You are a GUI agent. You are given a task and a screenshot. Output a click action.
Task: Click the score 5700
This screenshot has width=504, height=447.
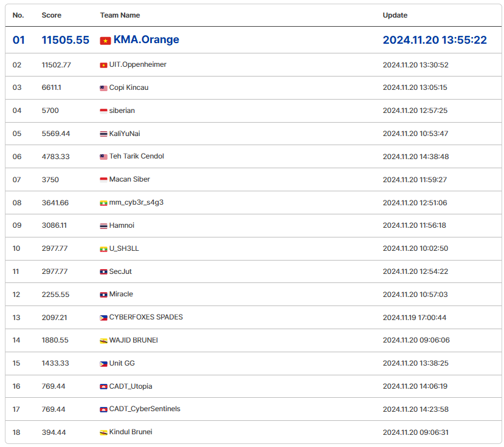(x=50, y=111)
